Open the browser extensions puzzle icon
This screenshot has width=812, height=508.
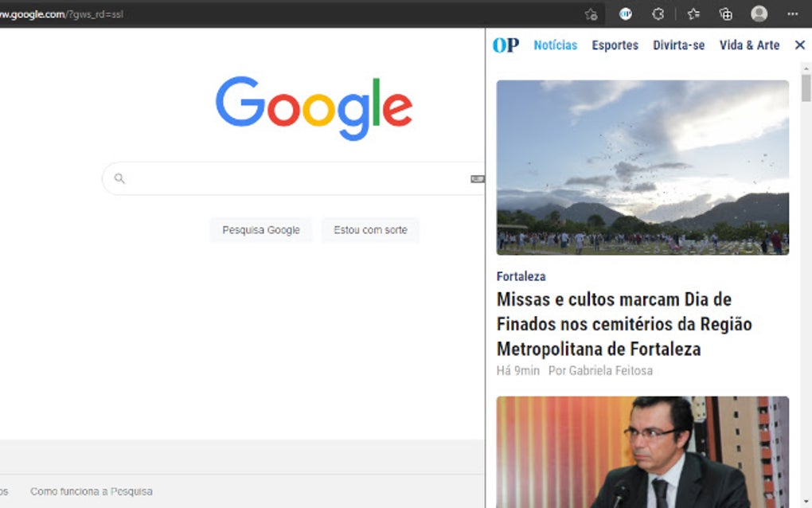[658, 14]
